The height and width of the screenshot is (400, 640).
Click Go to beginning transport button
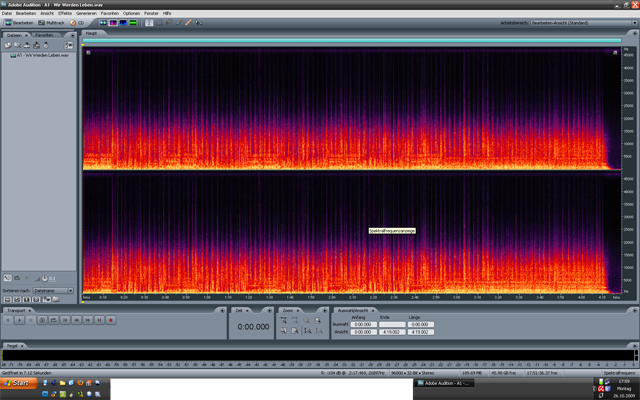[65, 320]
